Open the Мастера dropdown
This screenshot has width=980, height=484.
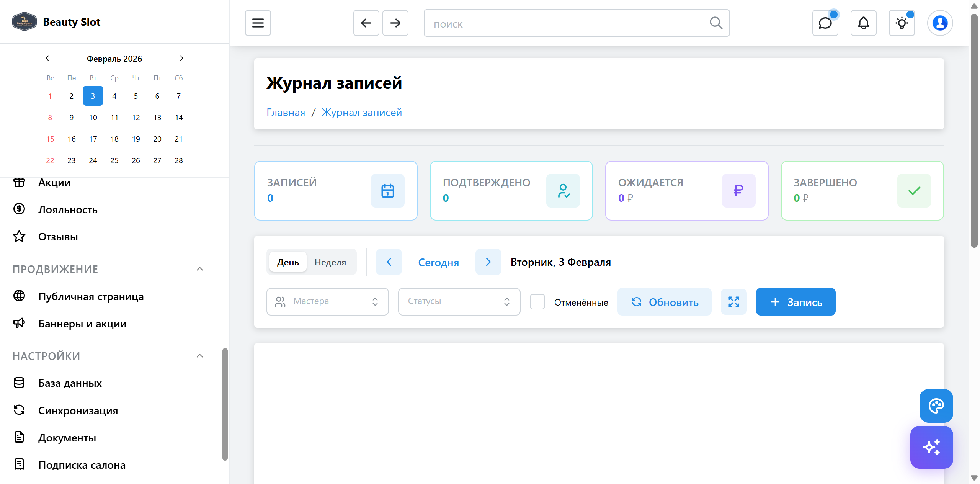pos(327,302)
